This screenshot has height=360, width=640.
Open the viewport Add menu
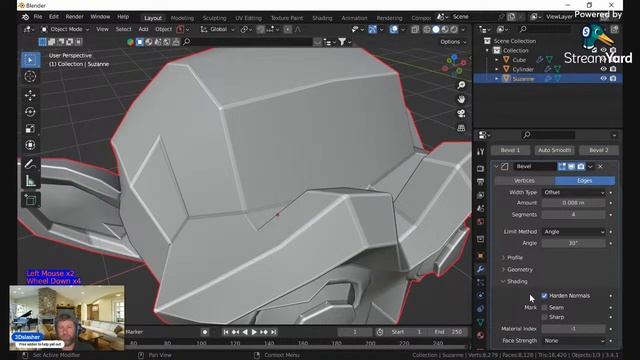click(143, 29)
